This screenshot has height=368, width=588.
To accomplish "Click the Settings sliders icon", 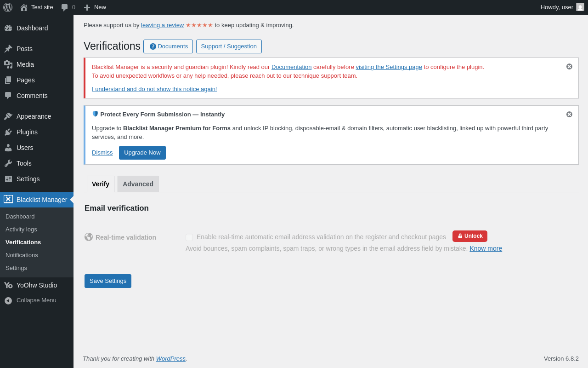I will tap(8, 179).
